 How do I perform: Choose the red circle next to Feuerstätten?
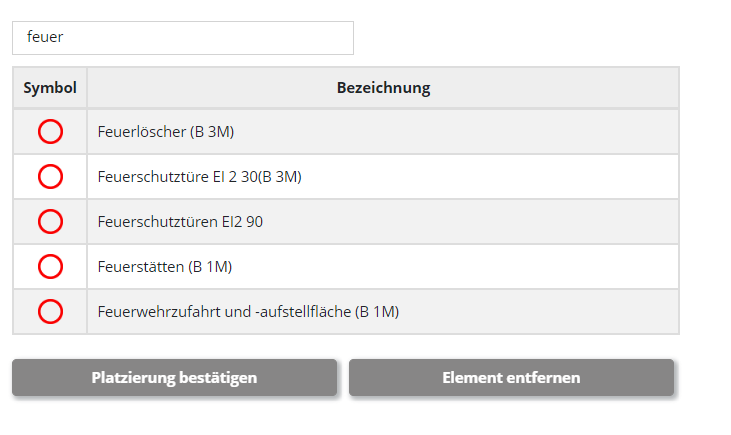pos(50,267)
